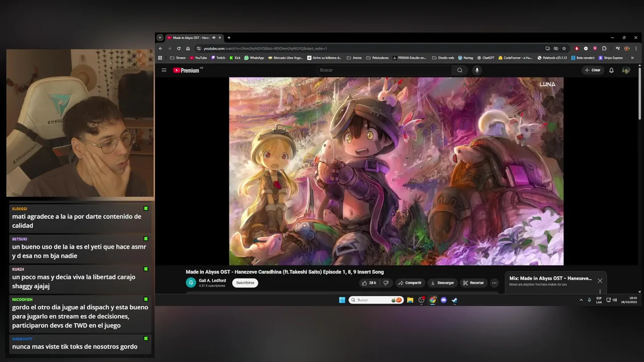Go back in Chrome browser
This screenshot has height=362, width=644.
tap(160, 48)
